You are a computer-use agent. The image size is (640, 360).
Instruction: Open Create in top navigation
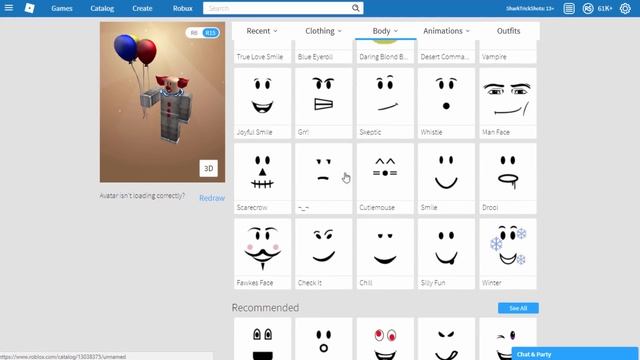[x=142, y=8]
